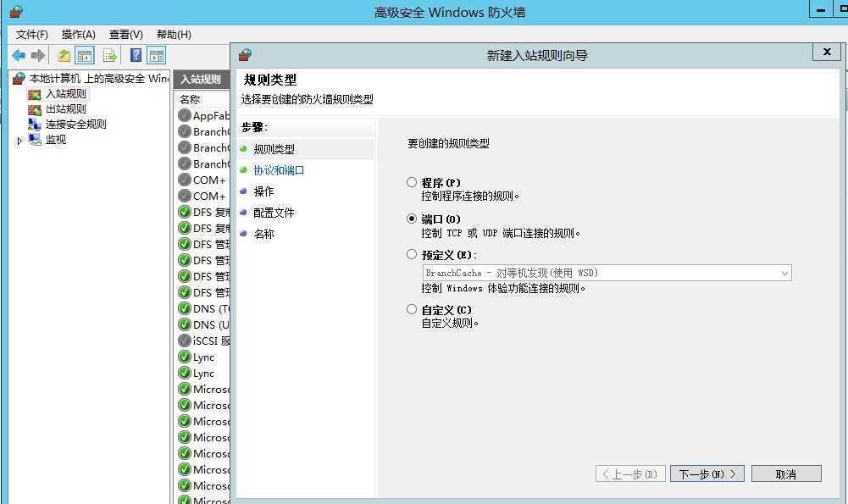Click the green check icon of DNS (U rule
Image resolution: width=848 pixels, height=504 pixels.
tap(185, 324)
